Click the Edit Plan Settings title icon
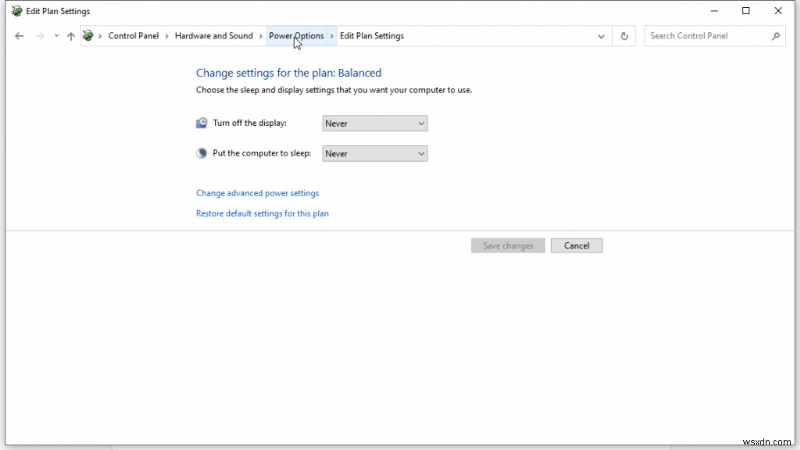Image resolution: width=800 pixels, height=450 pixels. click(x=17, y=11)
